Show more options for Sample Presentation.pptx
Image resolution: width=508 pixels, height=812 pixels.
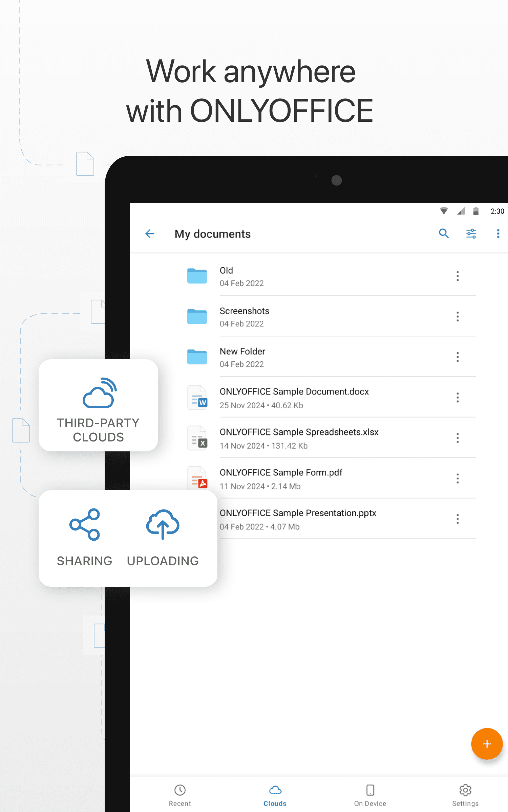(458, 519)
